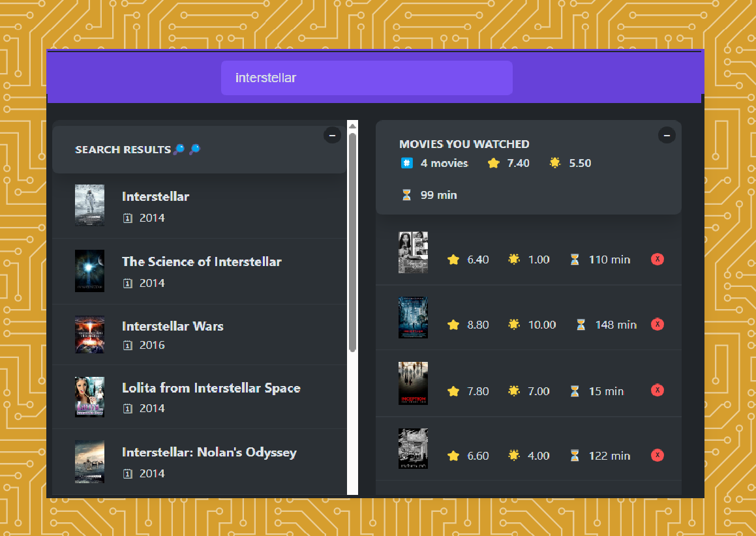756x536 pixels.
Task: Click the sun icon beside 5.50 rating
Action: click(555, 163)
